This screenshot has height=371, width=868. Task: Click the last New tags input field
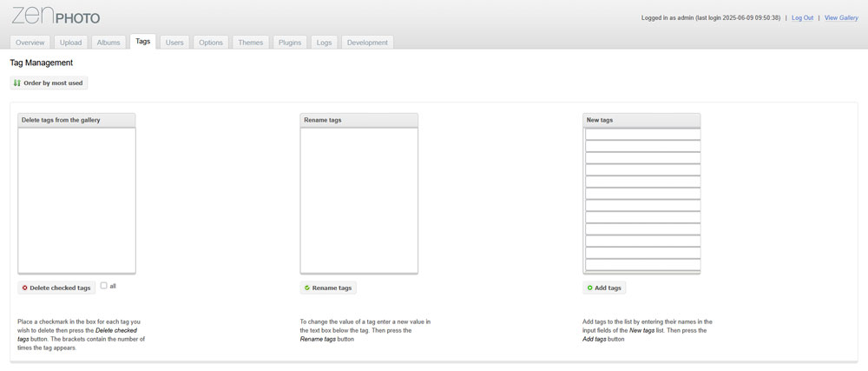(642, 265)
